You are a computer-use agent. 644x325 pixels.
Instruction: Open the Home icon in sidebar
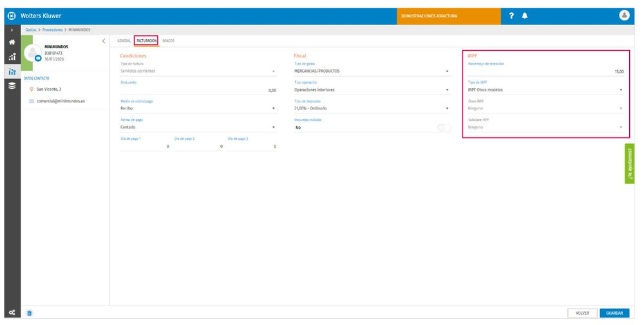point(12,42)
